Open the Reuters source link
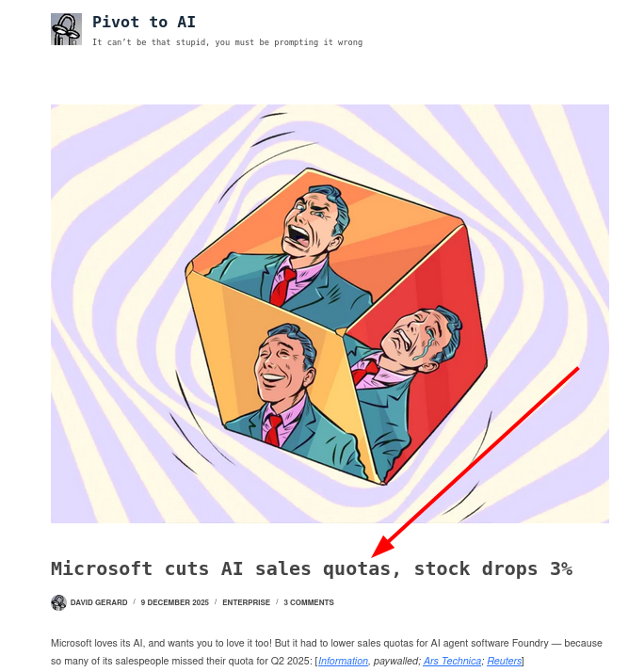Viewport: 644px width, 672px height. click(504, 661)
